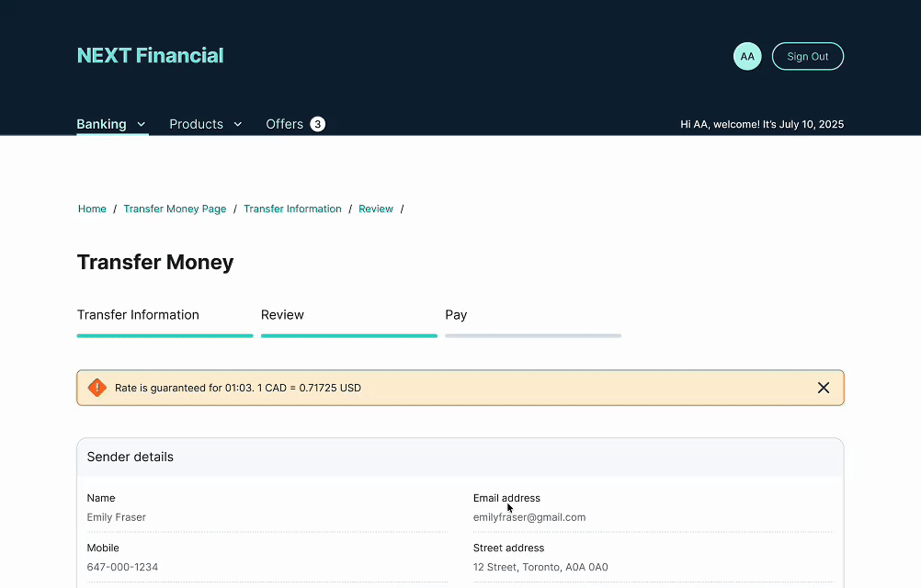This screenshot has height=588, width=921.
Task: Click the Offers notification badge showing 3
Action: point(317,124)
